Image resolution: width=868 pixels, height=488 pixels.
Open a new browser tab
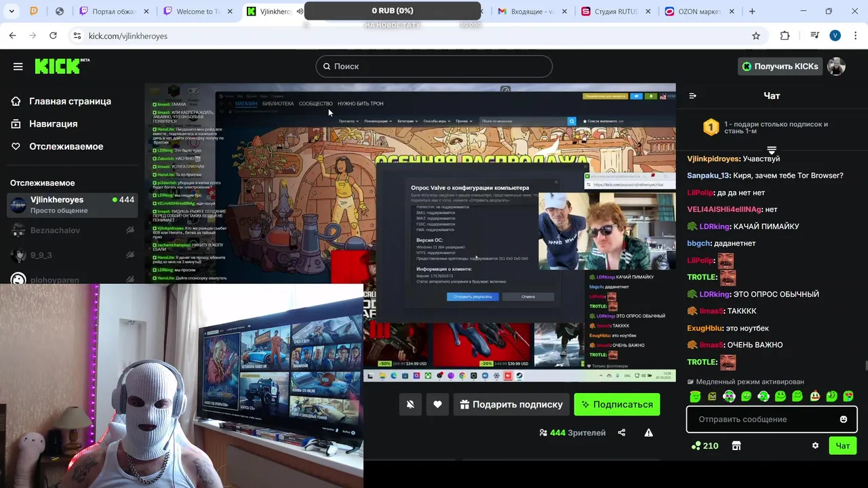point(752,12)
